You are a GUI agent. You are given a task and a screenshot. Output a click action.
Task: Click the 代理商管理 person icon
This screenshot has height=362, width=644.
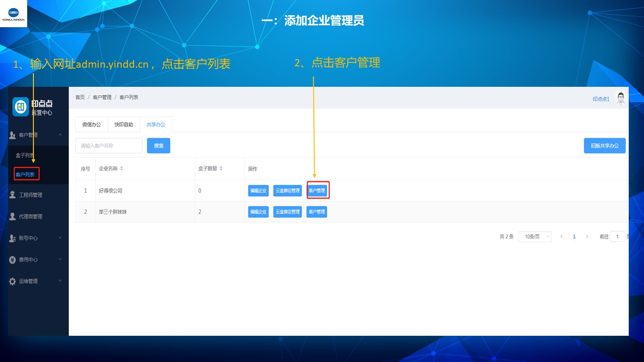(12, 217)
